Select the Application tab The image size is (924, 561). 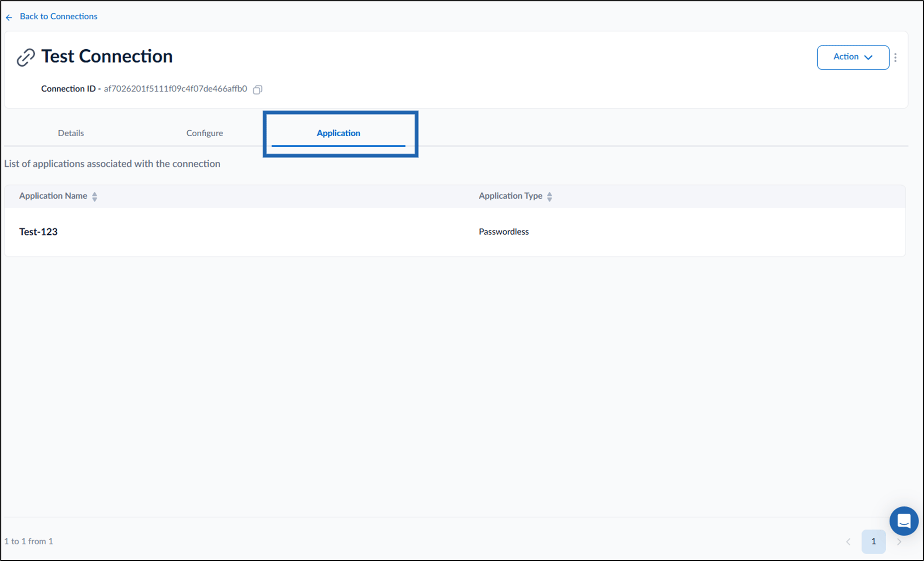(x=338, y=133)
